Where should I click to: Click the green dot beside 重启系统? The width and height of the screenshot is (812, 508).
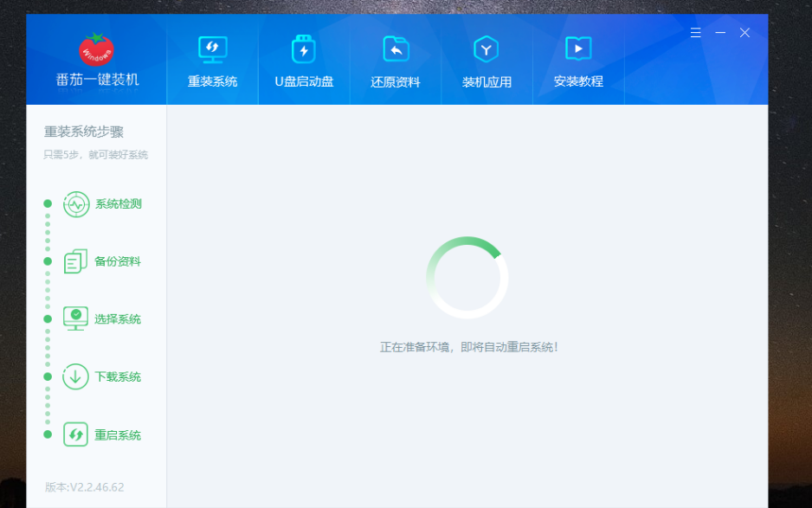click(48, 434)
